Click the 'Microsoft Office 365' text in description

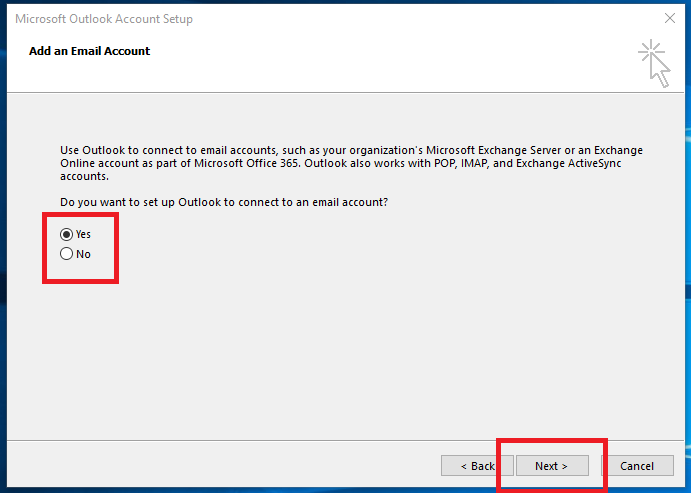tap(248, 163)
